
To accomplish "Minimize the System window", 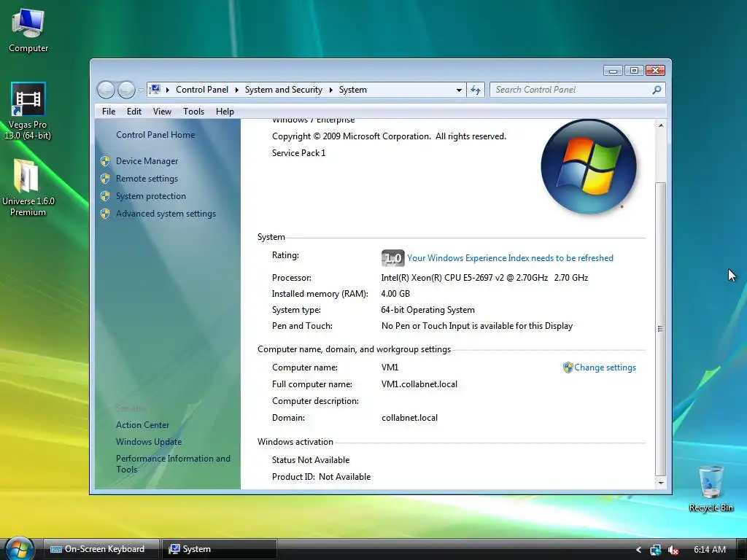I will click(x=613, y=71).
